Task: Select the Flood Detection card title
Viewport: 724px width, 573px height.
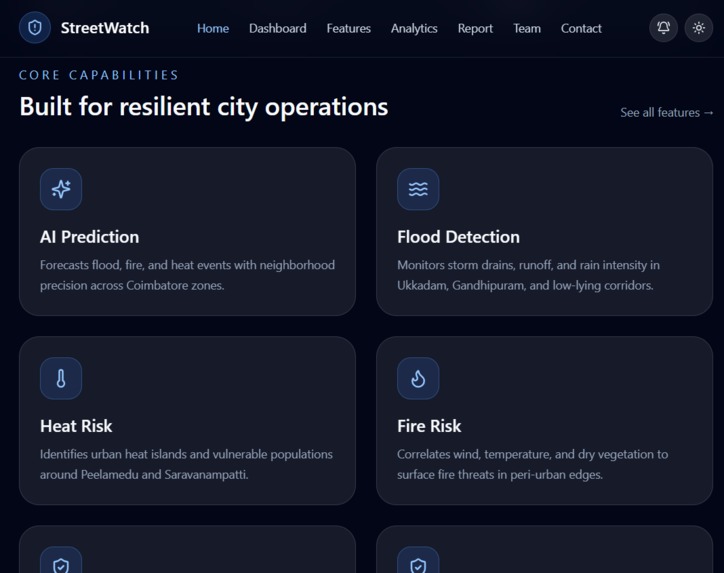Action: pos(458,237)
